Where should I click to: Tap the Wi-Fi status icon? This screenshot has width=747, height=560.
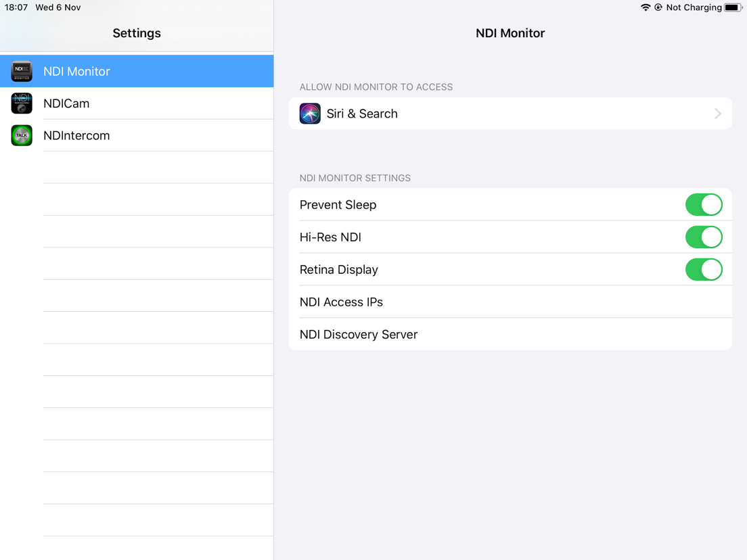point(646,7)
